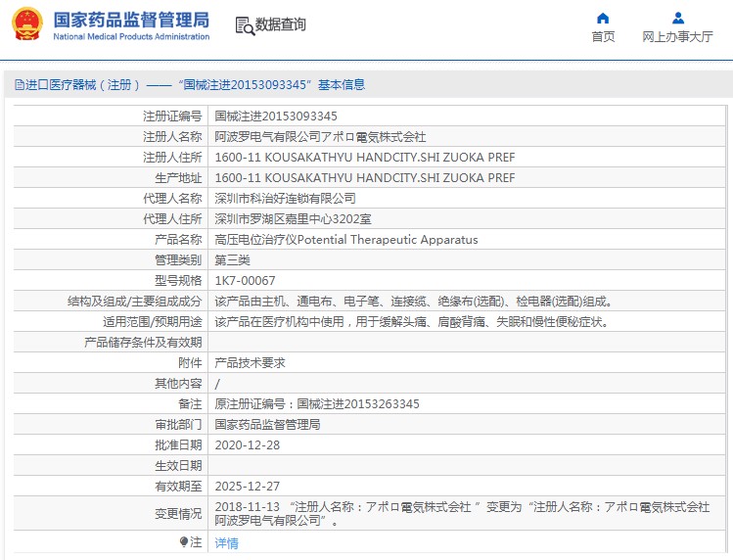The height and width of the screenshot is (560, 733).
Task: Click 国家药品监督管理局 site title
Action: point(131,20)
